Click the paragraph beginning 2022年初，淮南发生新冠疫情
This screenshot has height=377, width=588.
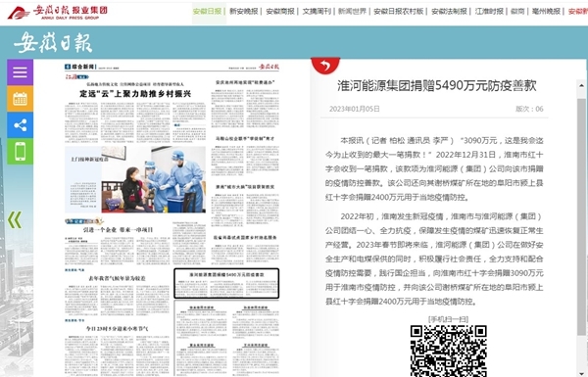click(434, 259)
